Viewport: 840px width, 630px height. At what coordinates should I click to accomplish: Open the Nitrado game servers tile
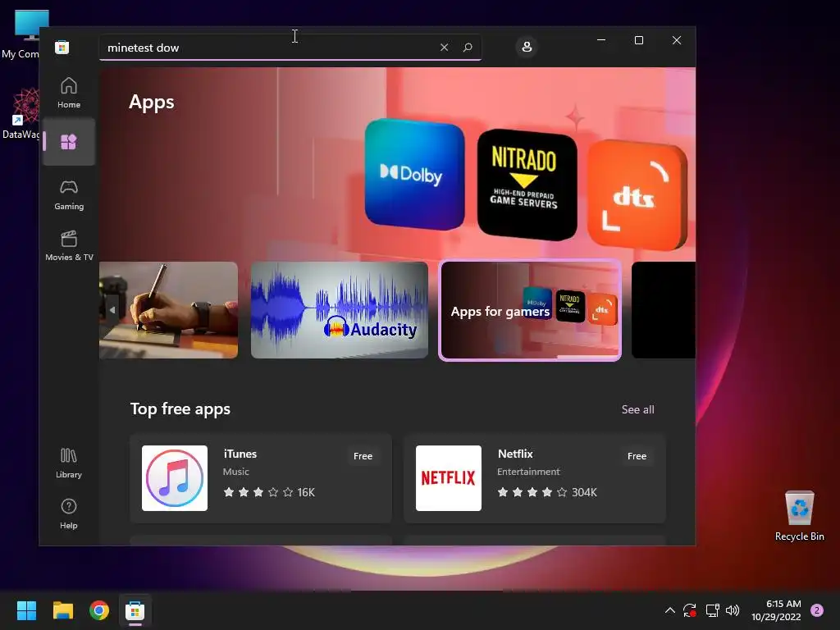coord(527,185)
